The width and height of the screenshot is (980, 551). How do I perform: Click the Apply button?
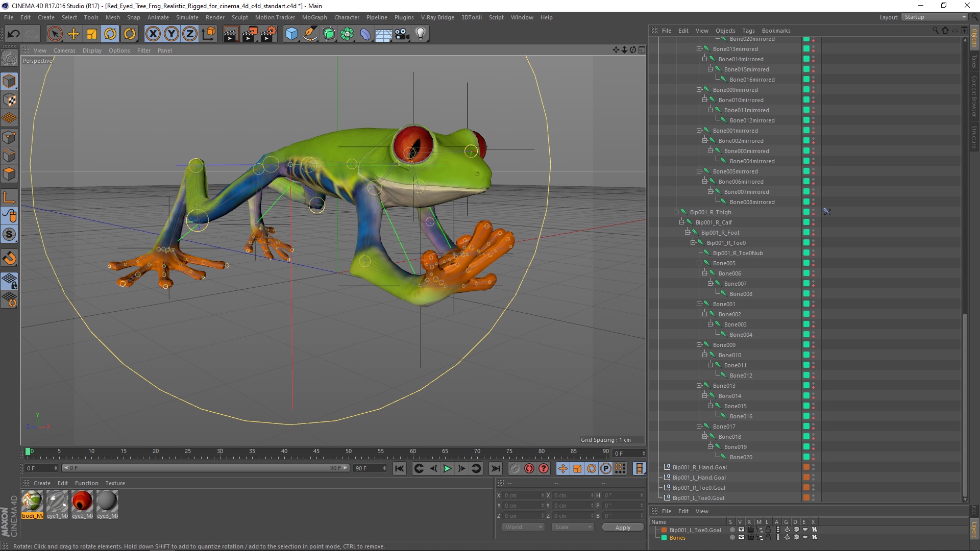click(x=623, y=528)
